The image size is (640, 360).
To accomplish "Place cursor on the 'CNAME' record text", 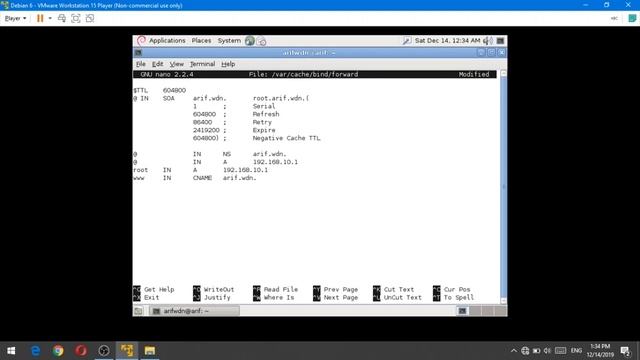I will 202,178.
